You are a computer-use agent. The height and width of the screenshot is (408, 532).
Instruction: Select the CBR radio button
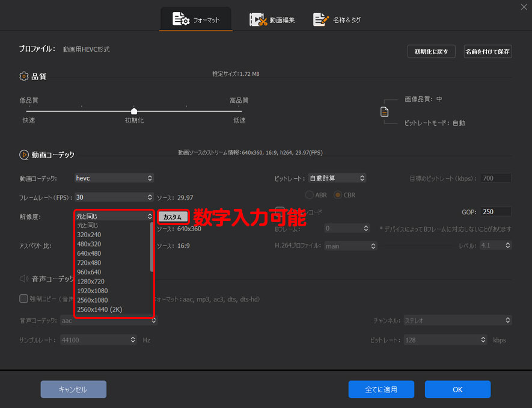point(337,194)
